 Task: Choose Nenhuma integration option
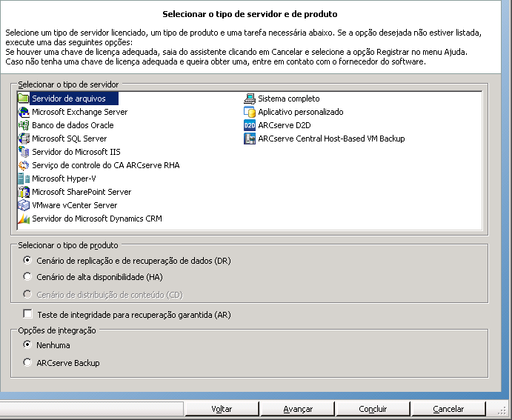[27, 344]
